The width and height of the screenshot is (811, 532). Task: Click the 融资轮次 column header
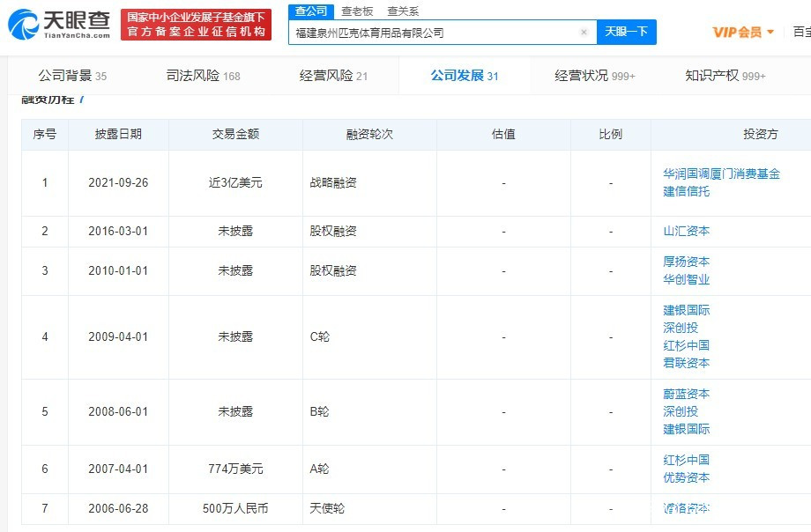click(369, 135)
